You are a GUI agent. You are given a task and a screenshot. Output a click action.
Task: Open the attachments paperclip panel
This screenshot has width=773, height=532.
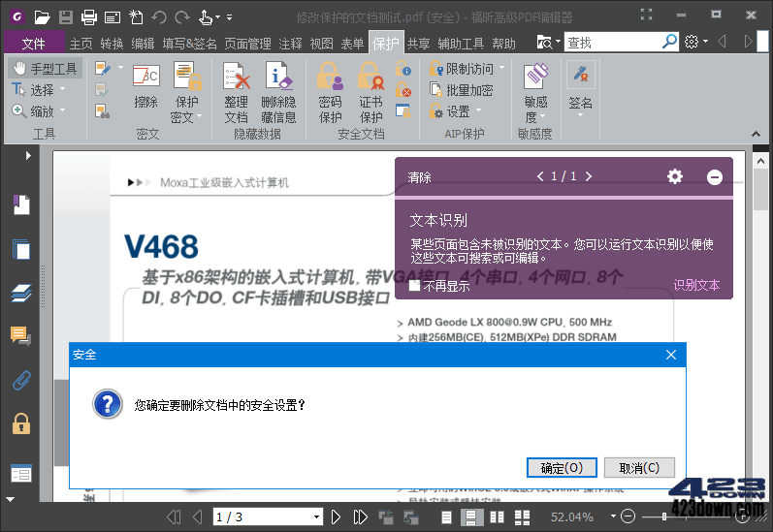click(21, 380)
